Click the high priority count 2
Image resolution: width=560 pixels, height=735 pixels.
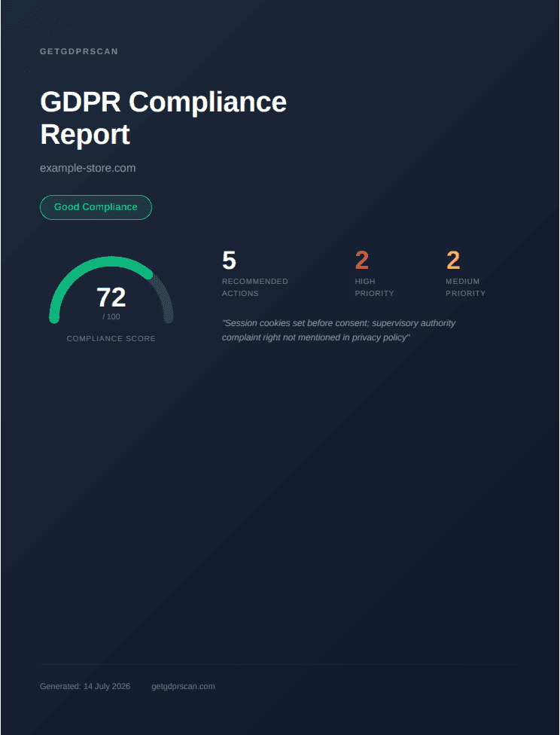click(x=362, y=261)
